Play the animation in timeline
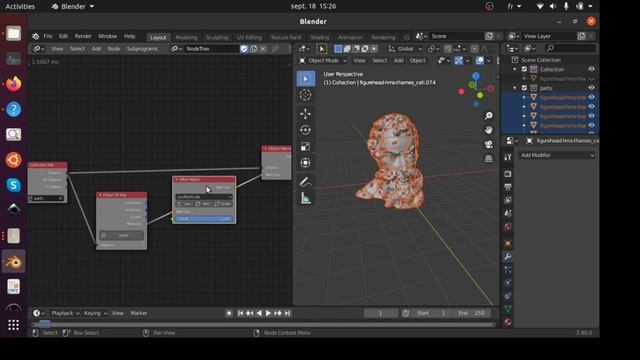The width and height of the screenshot is (640, 360). pyautogui.click(x=268, y=313)
